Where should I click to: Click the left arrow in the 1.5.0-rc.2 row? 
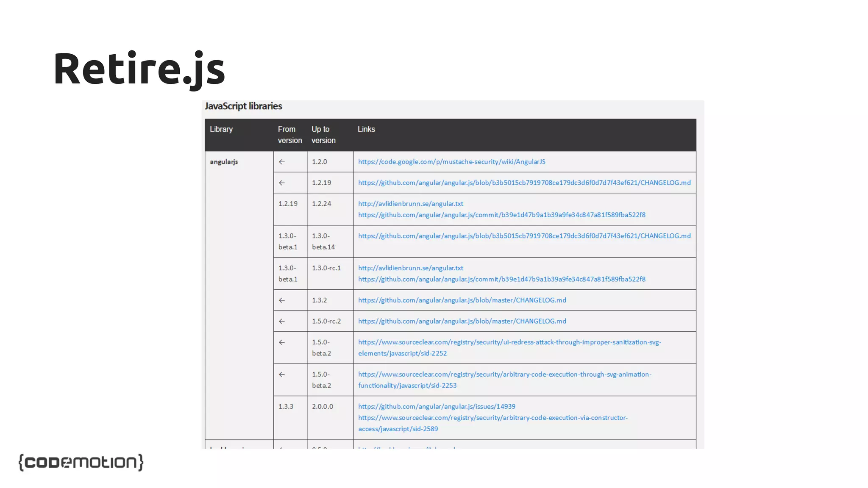tap(282, 322)
